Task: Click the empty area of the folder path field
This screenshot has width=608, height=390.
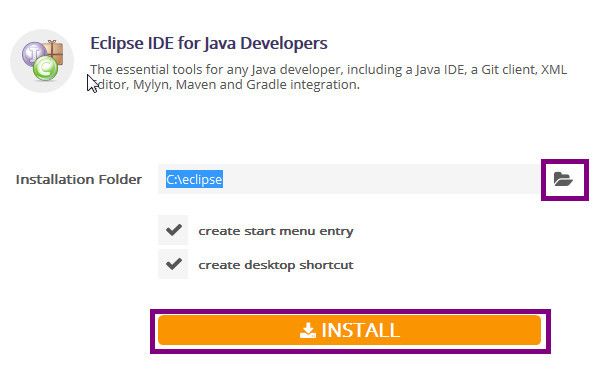Action: [x=382, y=179]
